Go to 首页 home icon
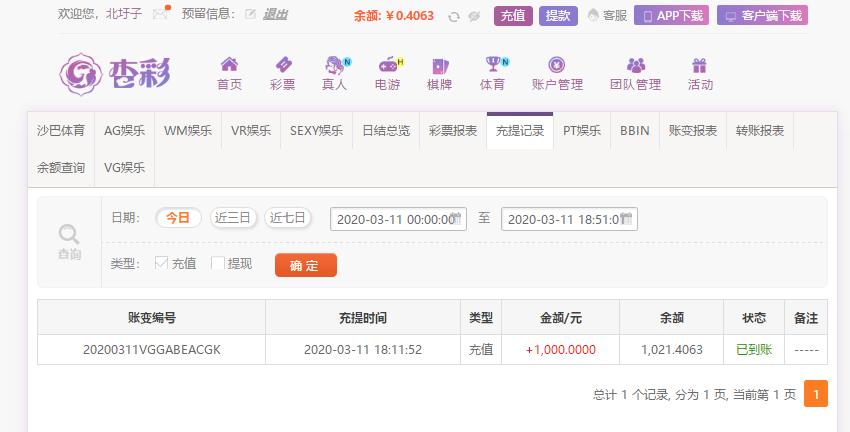 [x=229, y=65]
